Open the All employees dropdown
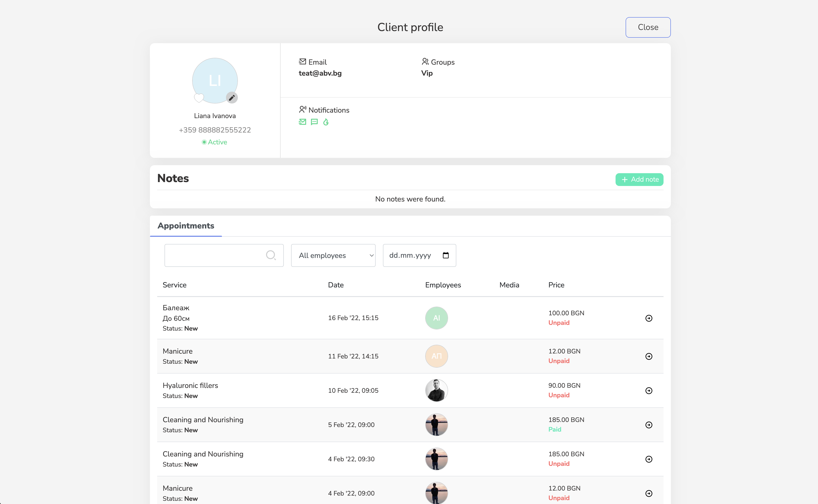Viewport: 818px width, 504px height. [x=333, y=255]
